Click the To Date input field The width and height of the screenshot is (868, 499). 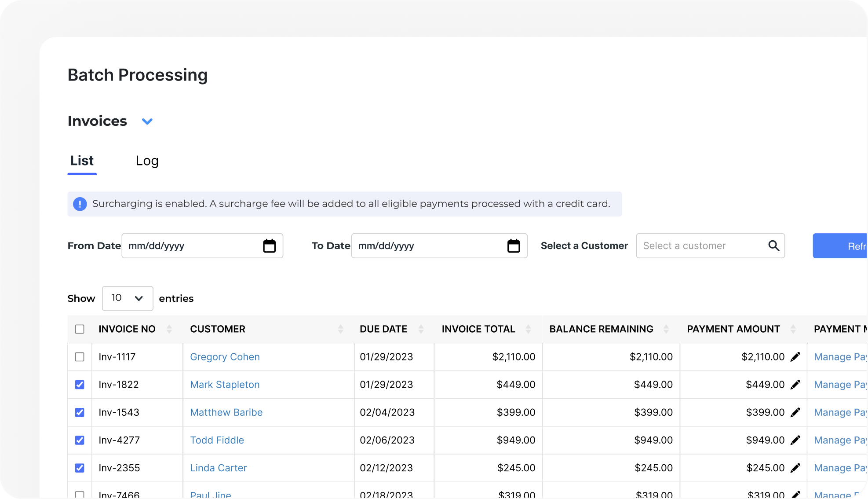click(x=439, y=246)
